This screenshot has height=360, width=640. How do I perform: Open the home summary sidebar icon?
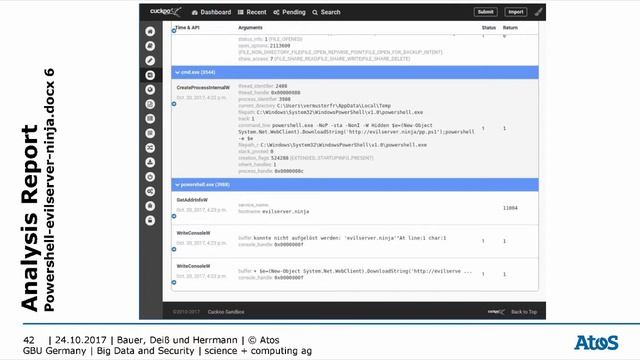pos(150,31)
